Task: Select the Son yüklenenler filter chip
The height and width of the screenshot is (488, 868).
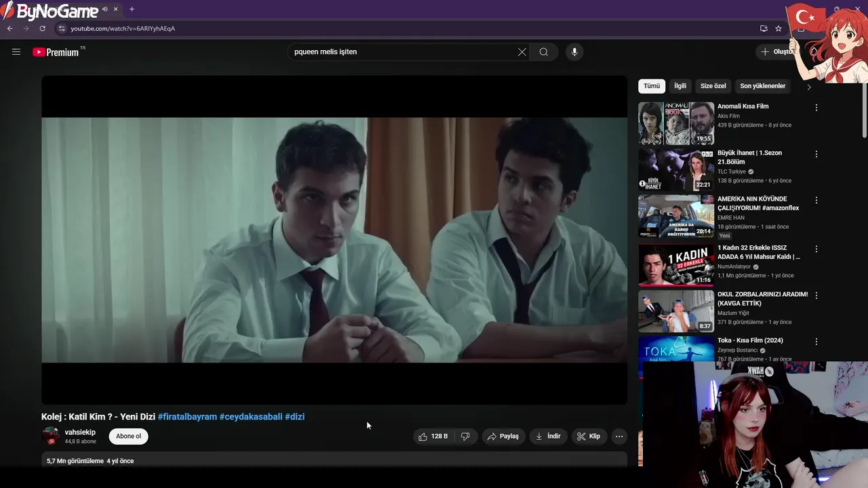Action: pos(762,86)
